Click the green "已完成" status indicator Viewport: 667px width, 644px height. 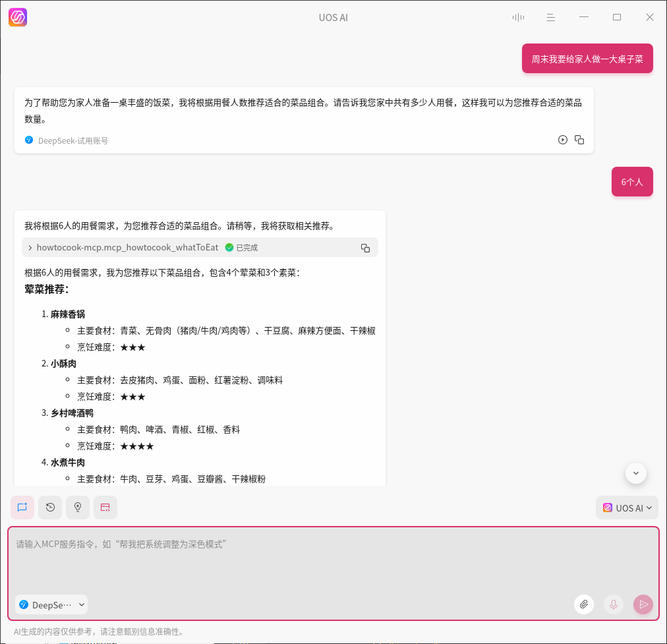[x=242, y=248]
